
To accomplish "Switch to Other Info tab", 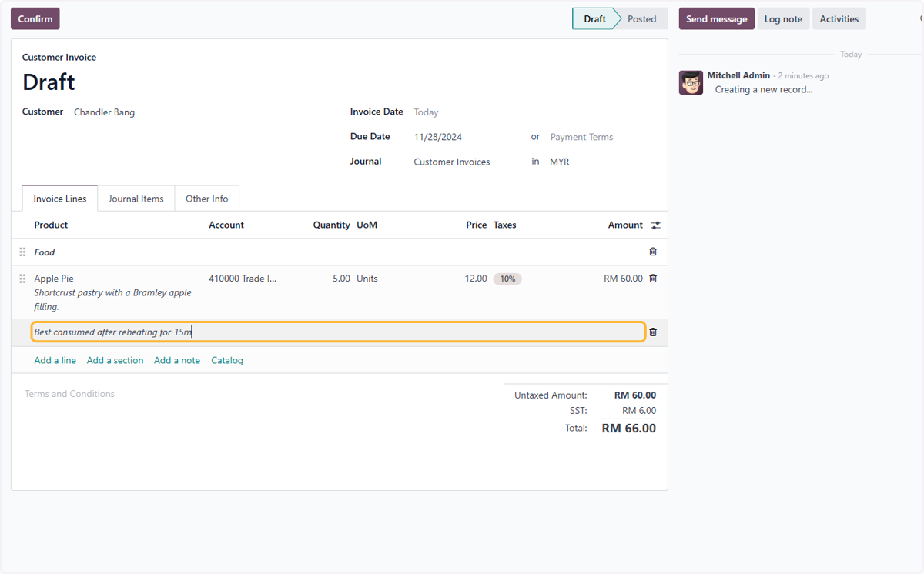I will pos(207,199).
